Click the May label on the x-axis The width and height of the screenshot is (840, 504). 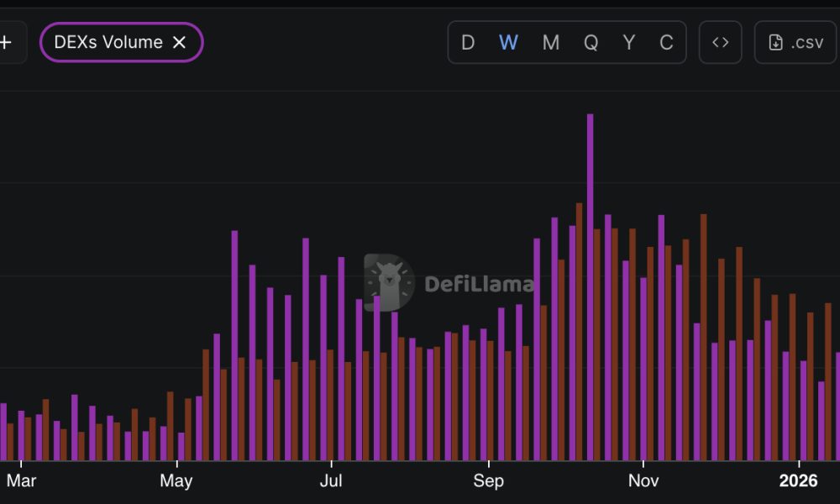[x=176, y=481]
